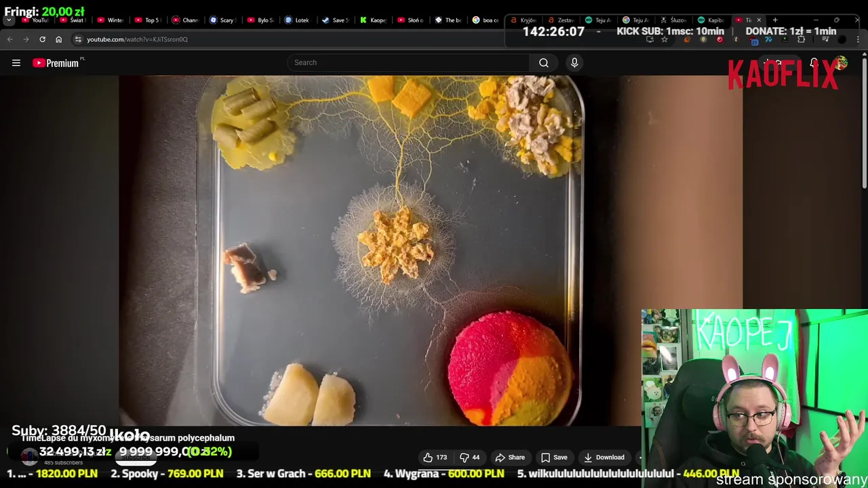This screenshot has height=488, width=868.
Task: Expand the tab search dropdown arrow
Action: point(9,20)
